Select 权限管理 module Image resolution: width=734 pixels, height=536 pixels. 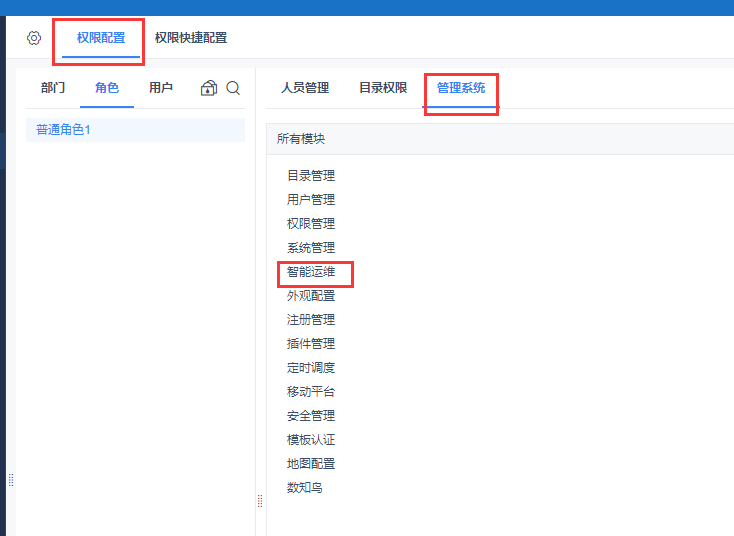[311, 224]
